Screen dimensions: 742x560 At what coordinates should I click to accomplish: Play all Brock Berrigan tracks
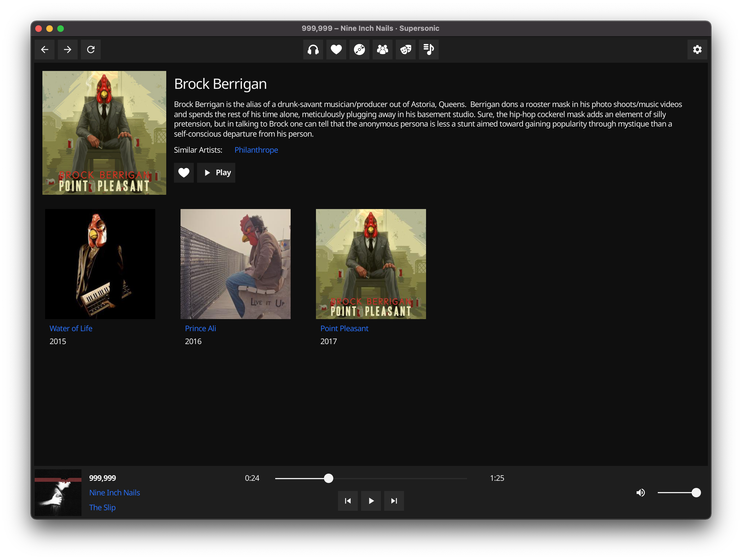[216, 173]
